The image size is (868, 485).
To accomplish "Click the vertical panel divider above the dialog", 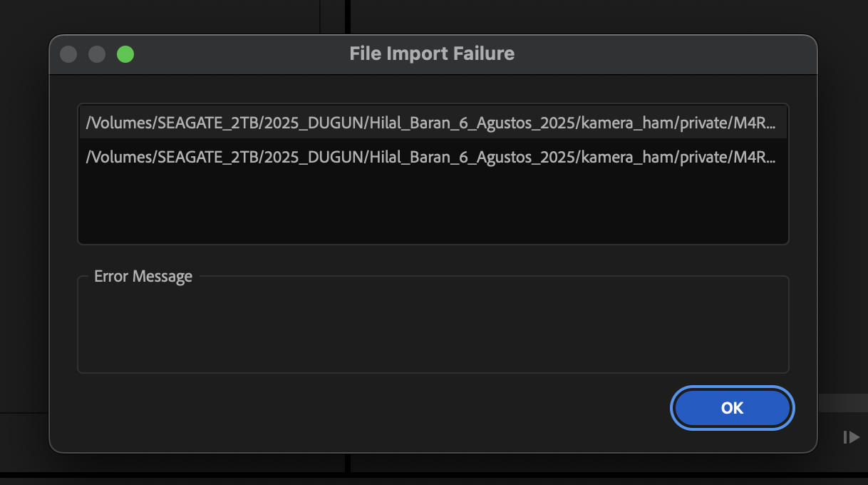I will (x=348, y=16).
